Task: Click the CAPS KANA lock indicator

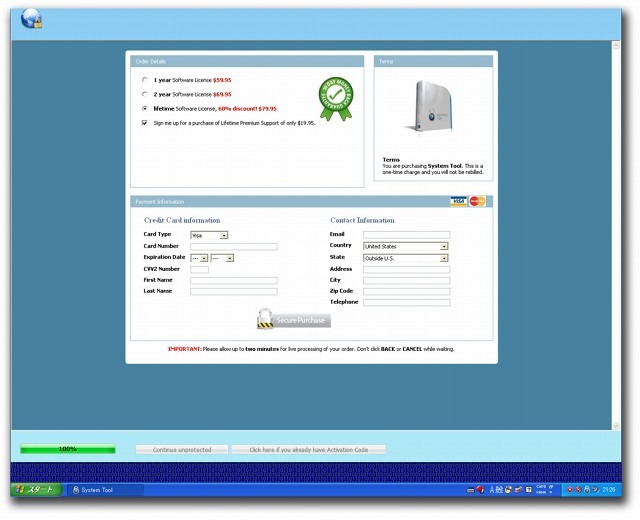Action: (x=541, y=489)
